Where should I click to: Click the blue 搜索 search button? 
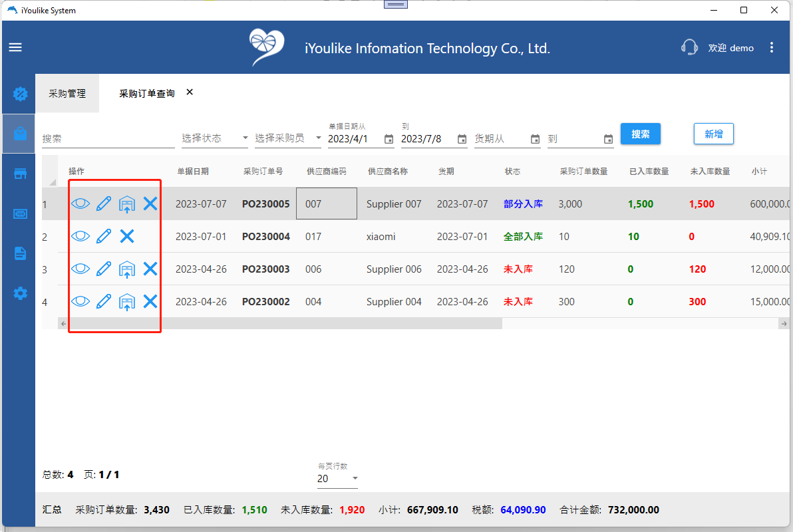click(x=640, y=134)
